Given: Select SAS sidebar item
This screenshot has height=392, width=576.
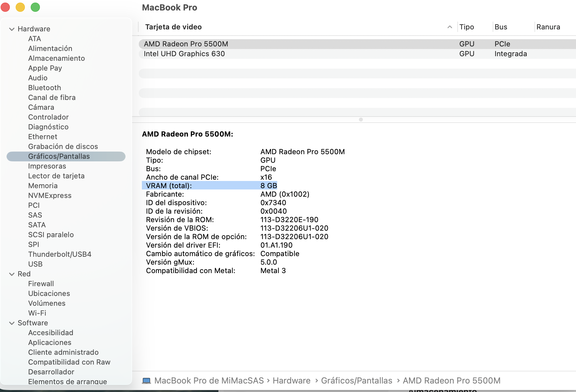Looking at the screenshot, I should (35, 215).
